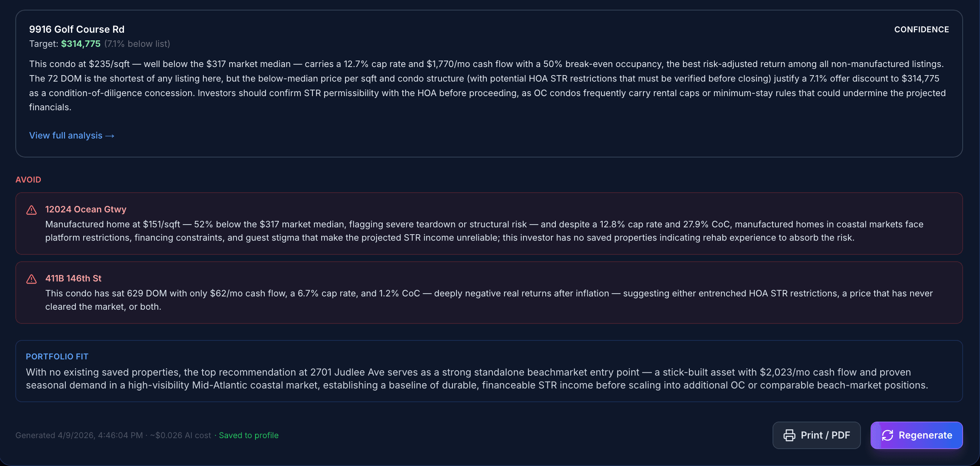
Task: Click the warning triangle beside 12024 Ocean Gtwy
Action: pos(31,210)
